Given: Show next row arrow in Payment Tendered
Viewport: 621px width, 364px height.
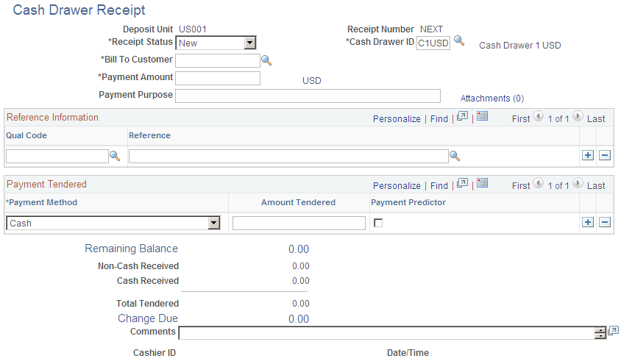Looking at the screenshot, I should pyautogui.click(x=578, y=183).
